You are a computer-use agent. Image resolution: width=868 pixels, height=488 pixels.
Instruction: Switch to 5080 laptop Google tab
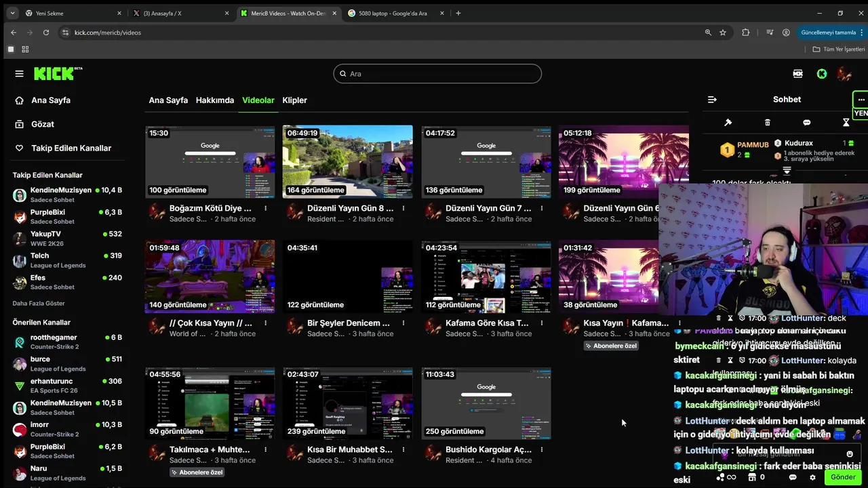coord(396,13)
